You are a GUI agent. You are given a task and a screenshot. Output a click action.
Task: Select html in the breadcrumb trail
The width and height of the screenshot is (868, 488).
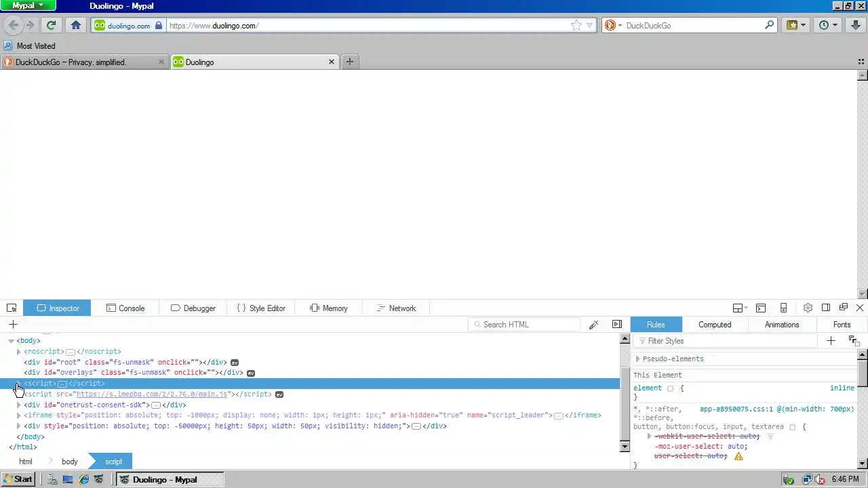tap(26, 462)
